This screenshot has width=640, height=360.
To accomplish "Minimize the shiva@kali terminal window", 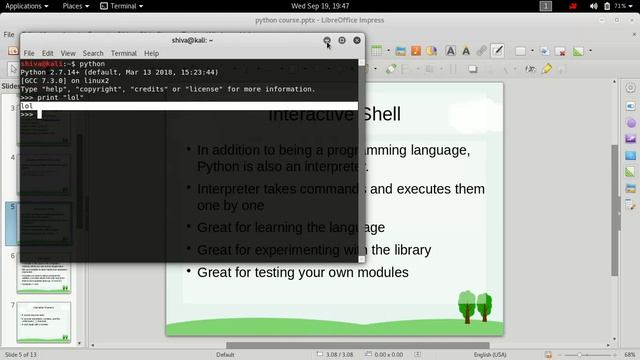I will (x=327, y=40).
